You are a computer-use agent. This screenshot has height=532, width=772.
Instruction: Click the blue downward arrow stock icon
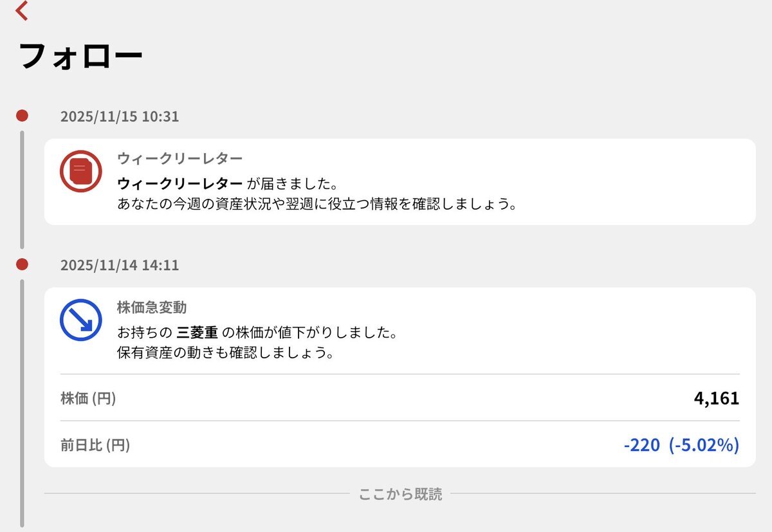tap(80, 320)
